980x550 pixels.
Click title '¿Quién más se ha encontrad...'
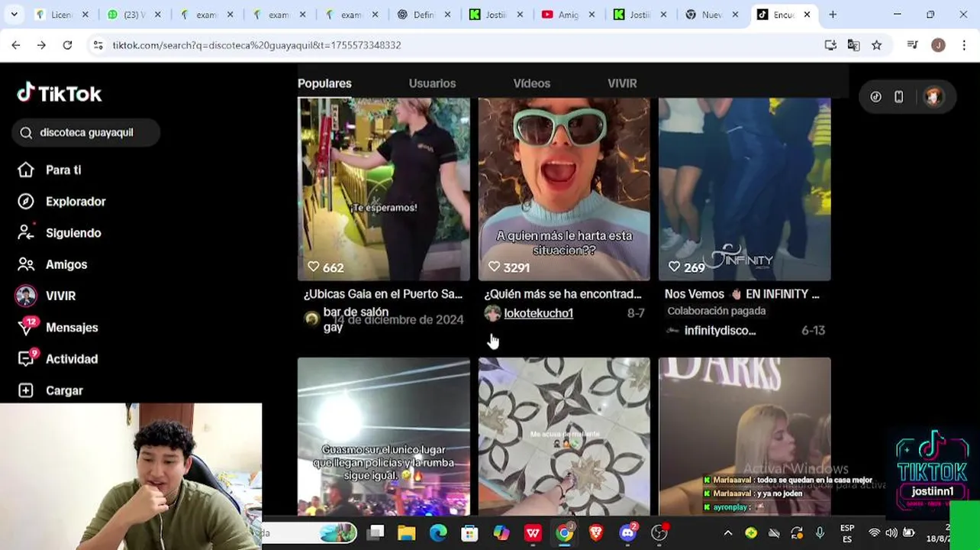[x=563, y=294]
